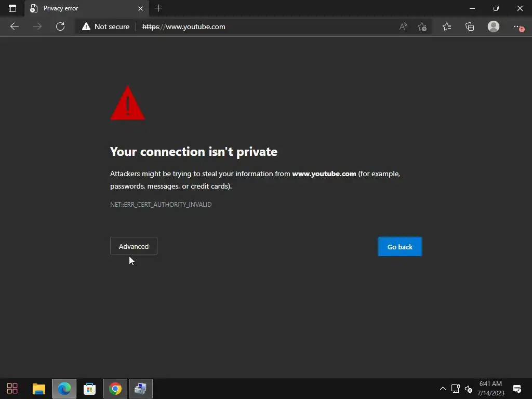
Task: Open the Collections icon
Action: pyautogui.click(x=470, y=26)
